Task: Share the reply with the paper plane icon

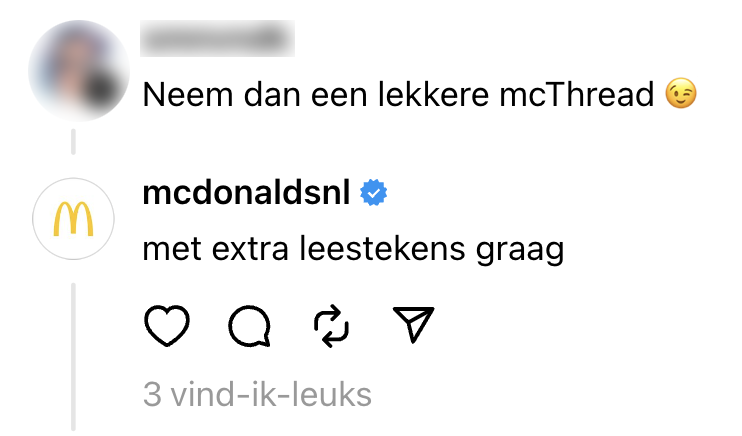Action: pyautogui.click(x=414, y=324)
